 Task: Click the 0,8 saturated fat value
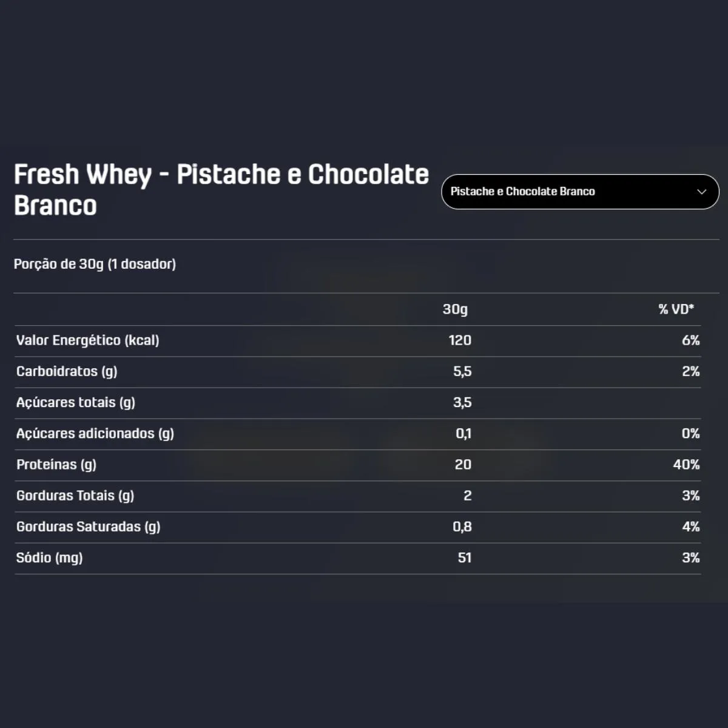[x=462, y=527]
